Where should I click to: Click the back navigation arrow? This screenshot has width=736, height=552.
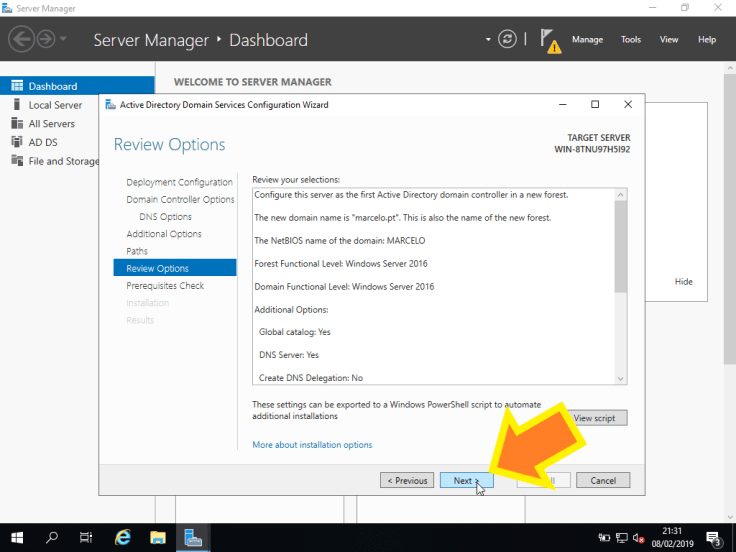(x=21, y=40)
